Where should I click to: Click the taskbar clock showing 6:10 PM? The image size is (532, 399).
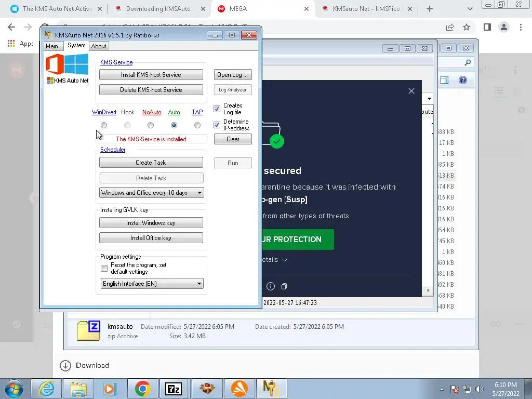coord(506,389)
